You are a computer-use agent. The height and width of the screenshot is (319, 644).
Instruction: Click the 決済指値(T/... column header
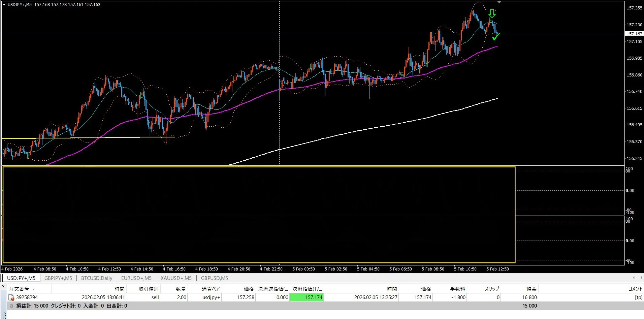click(x=307, y=289)
